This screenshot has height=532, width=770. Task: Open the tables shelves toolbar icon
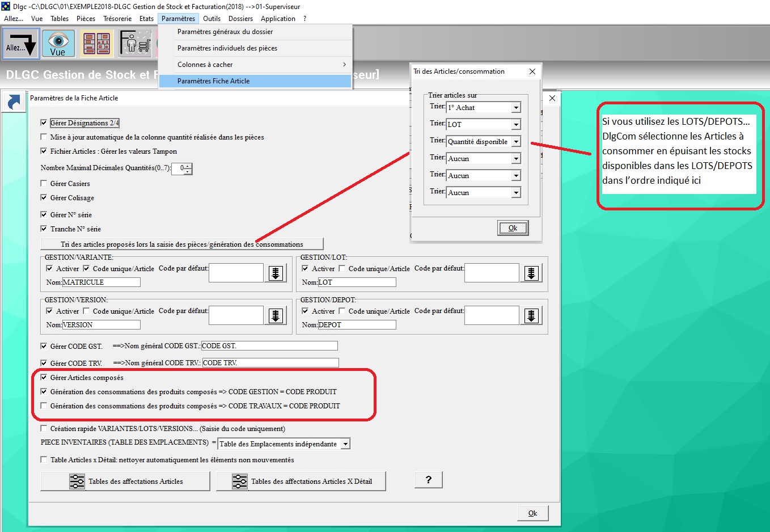pyautogui.click(x=96, y=44)
